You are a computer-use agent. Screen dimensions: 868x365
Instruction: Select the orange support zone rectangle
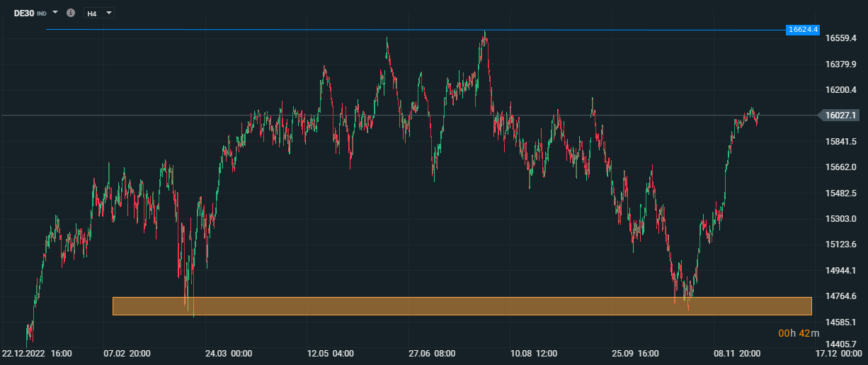(x=462, y=305)
